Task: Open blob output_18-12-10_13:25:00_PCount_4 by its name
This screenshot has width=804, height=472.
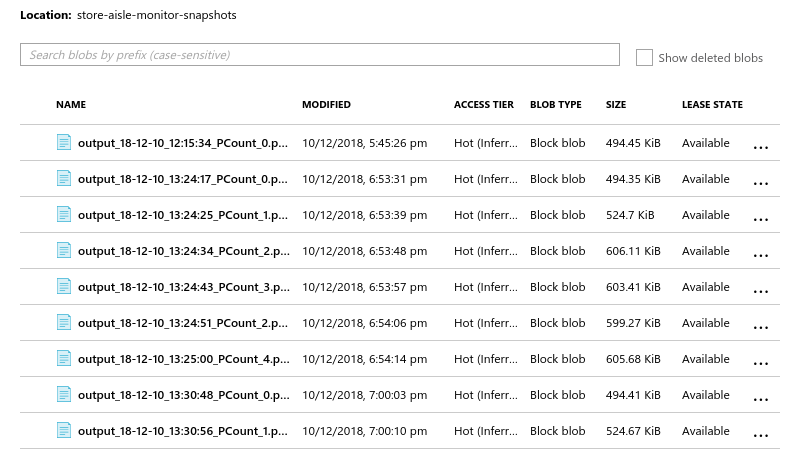Action: tap(183, 359)
